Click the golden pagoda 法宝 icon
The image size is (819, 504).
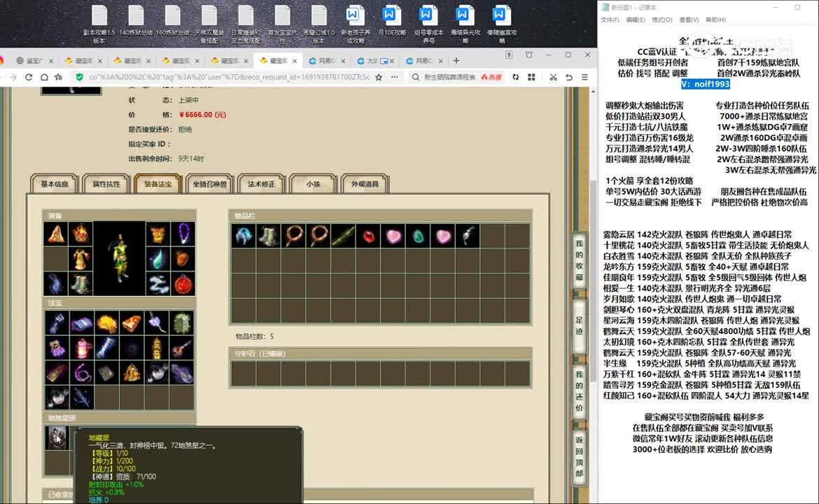coord(157,348)
